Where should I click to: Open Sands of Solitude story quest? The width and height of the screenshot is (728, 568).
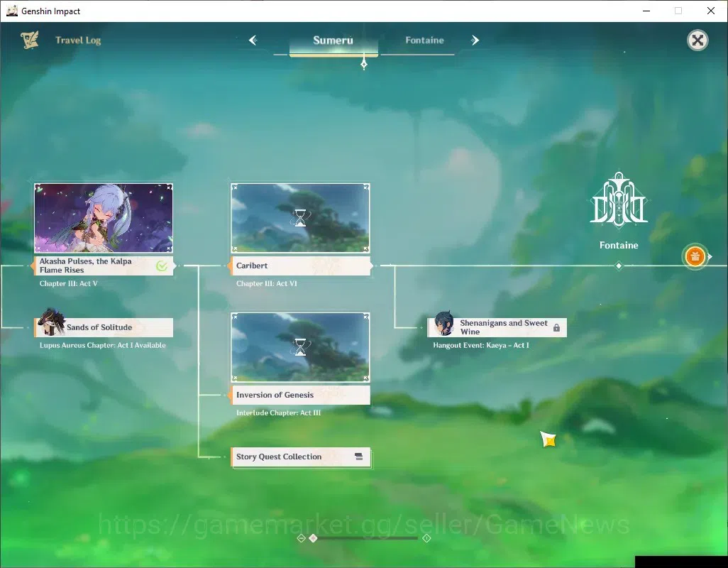pos(104,327)
